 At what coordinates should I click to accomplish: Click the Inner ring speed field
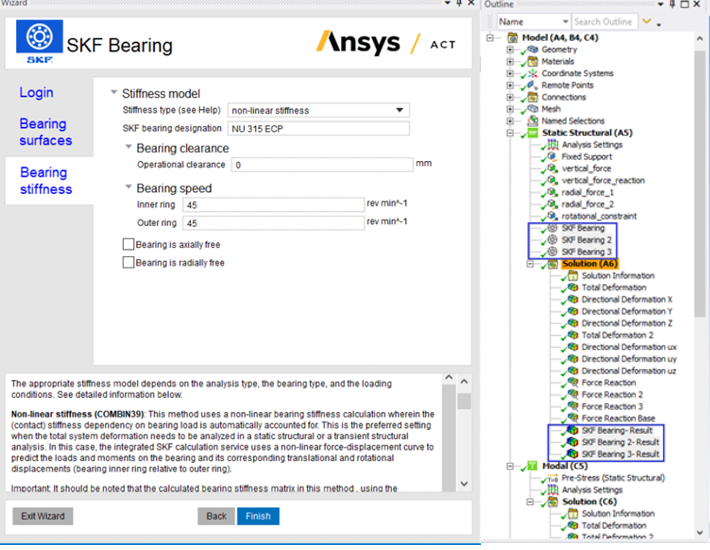(273, 205)
